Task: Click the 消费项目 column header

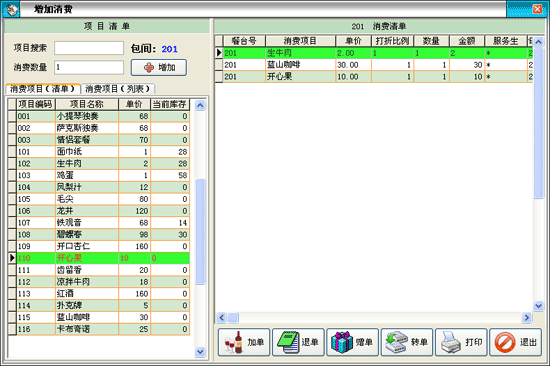Action: [300, 41]
